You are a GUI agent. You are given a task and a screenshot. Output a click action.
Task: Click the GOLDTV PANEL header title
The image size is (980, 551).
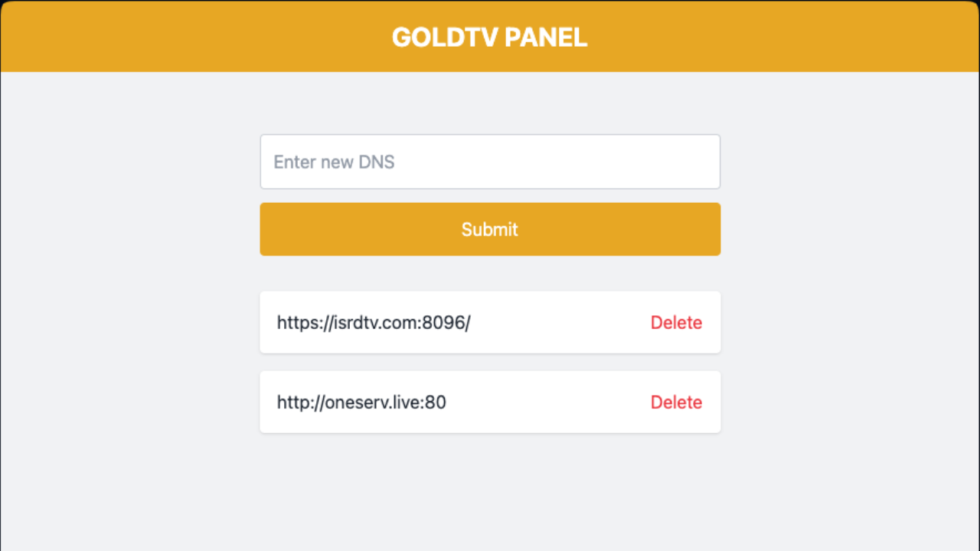coord(490,37)
